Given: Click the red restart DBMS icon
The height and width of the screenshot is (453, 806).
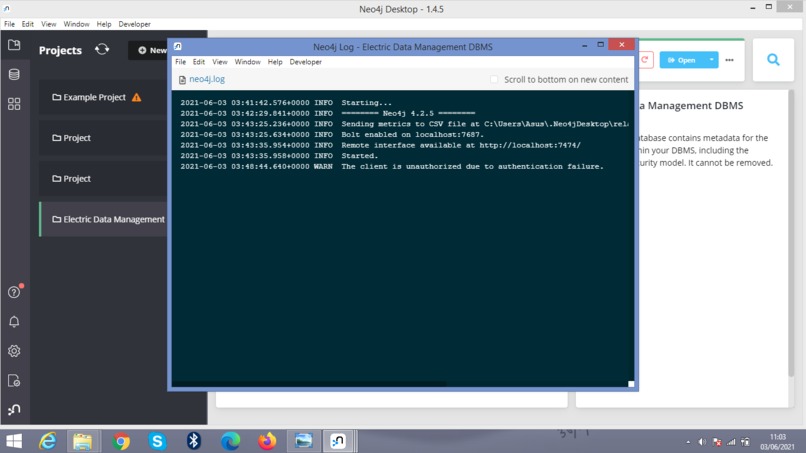Looking at the screenshot, I should 645,60.
